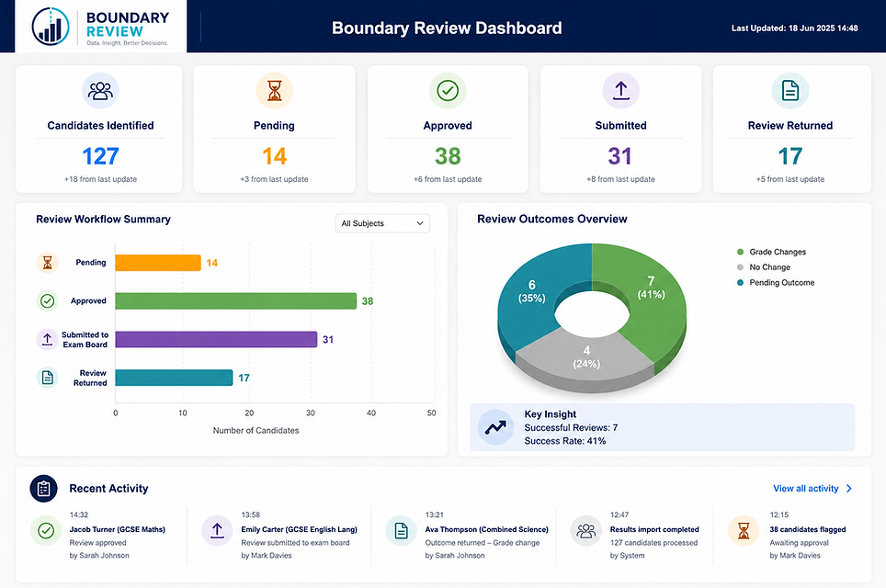Click the Approved card value 38

448,156
